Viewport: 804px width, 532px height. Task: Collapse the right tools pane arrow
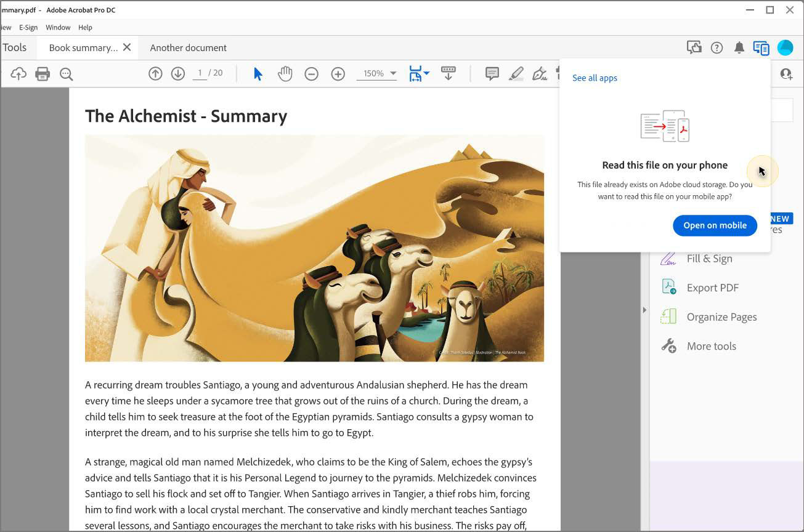(x=644, y=310)
